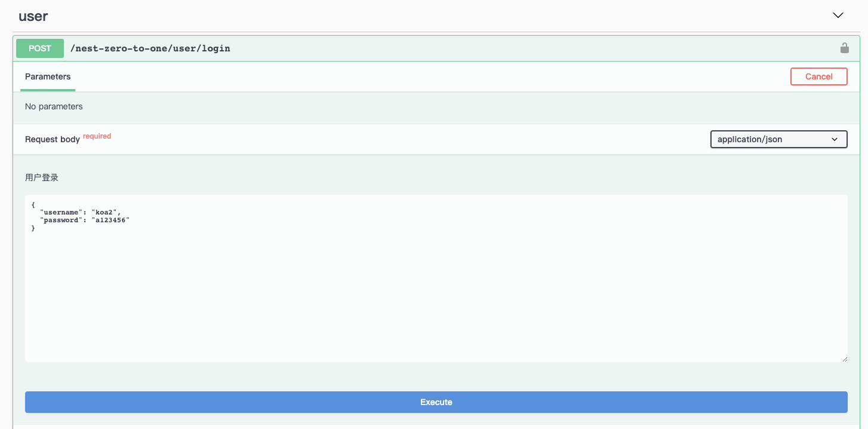This screenshot has width=868, height=429.
Task: Click inside the request body JSON textarea
Action: tap(436, 278)
